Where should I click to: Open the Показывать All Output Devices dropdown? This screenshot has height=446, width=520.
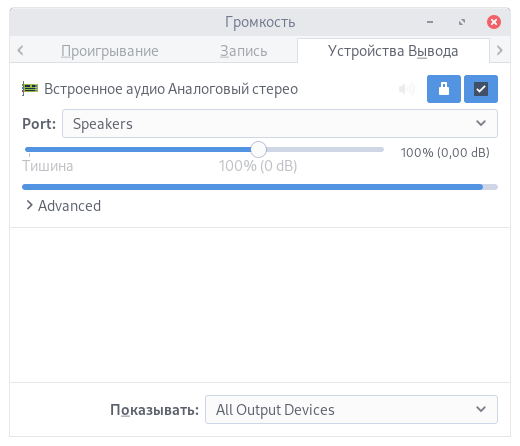point(351,409)
